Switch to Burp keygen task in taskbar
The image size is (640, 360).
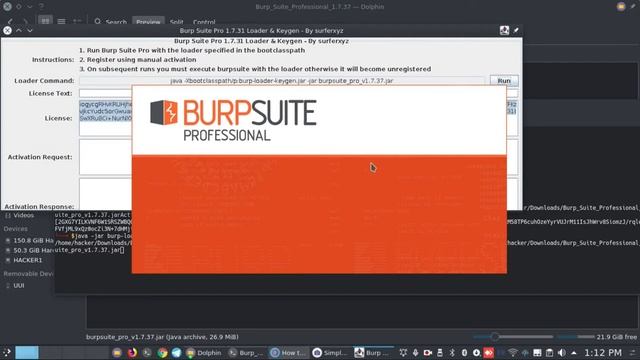click(x=372, y=352)
